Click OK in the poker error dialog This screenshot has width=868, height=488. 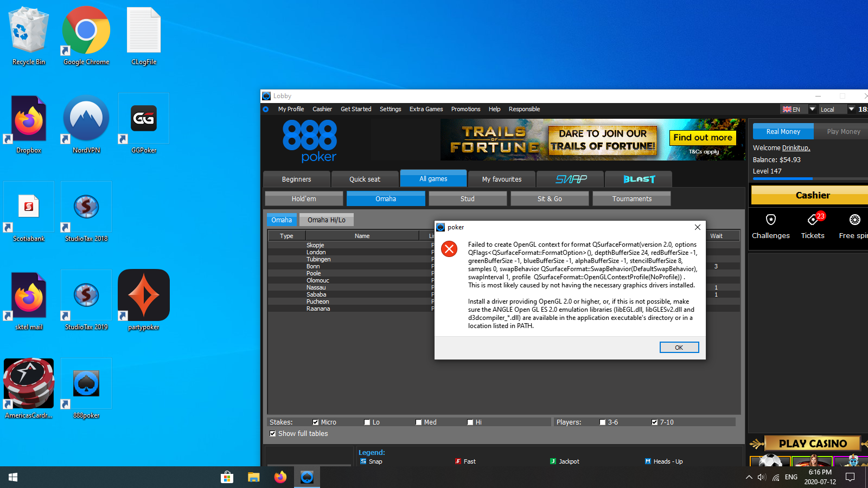click(679, 348)
